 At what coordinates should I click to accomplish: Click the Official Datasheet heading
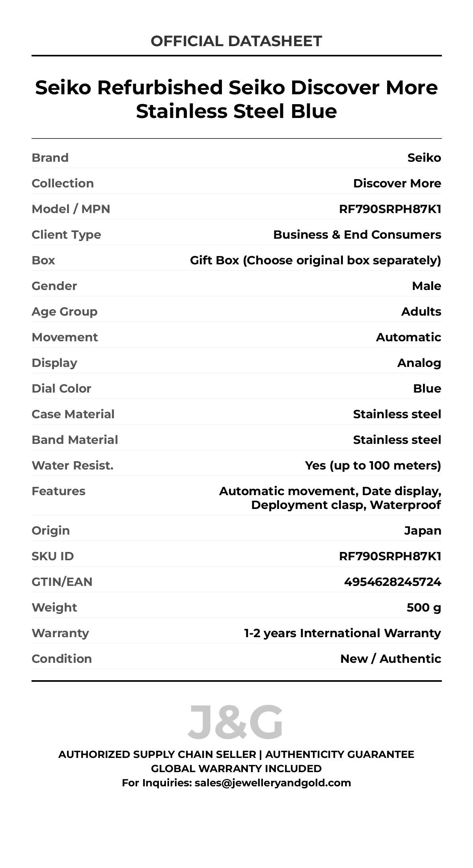tap(236, 41)
